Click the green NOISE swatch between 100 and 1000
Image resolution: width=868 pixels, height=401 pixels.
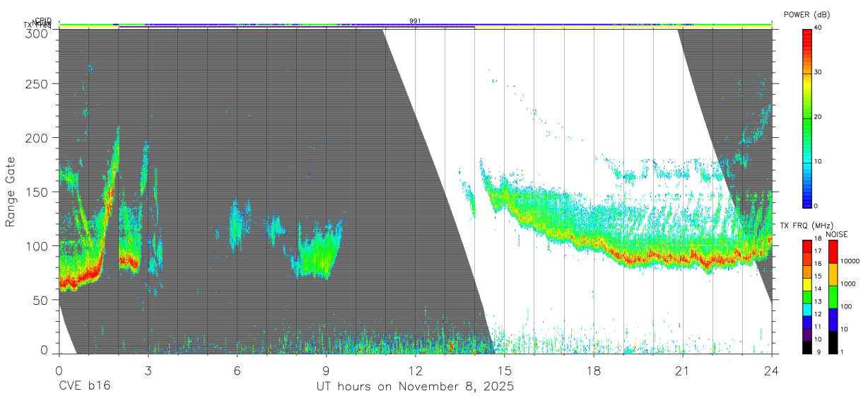coord(833,296)
